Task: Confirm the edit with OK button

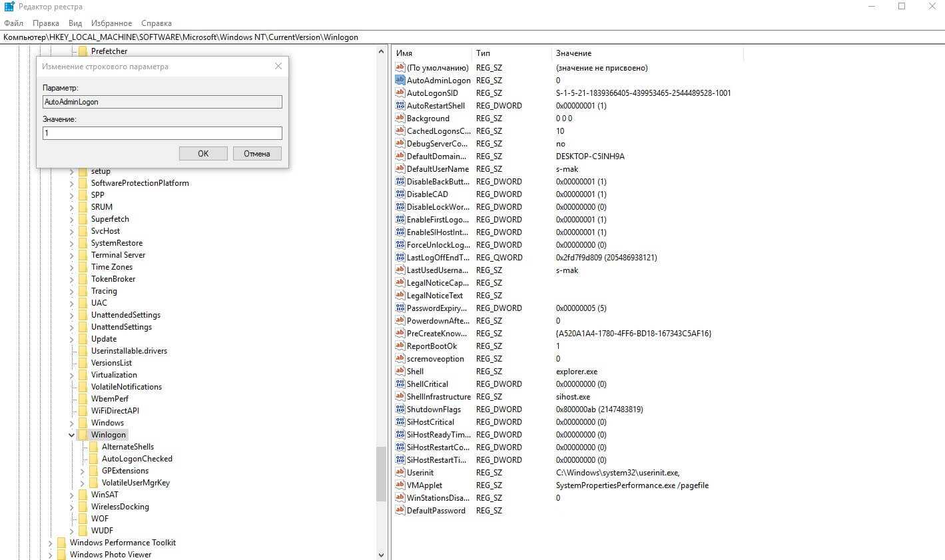Action: click(203, 153)
